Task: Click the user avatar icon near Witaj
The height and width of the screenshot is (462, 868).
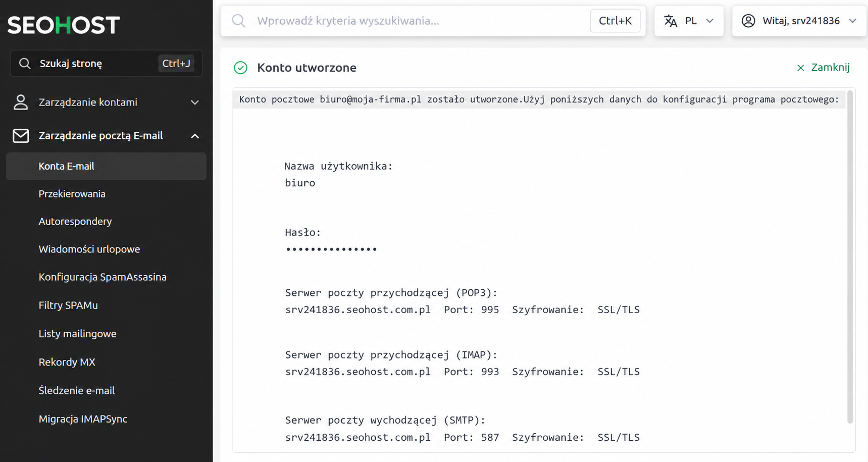Action: click(748, 21)
